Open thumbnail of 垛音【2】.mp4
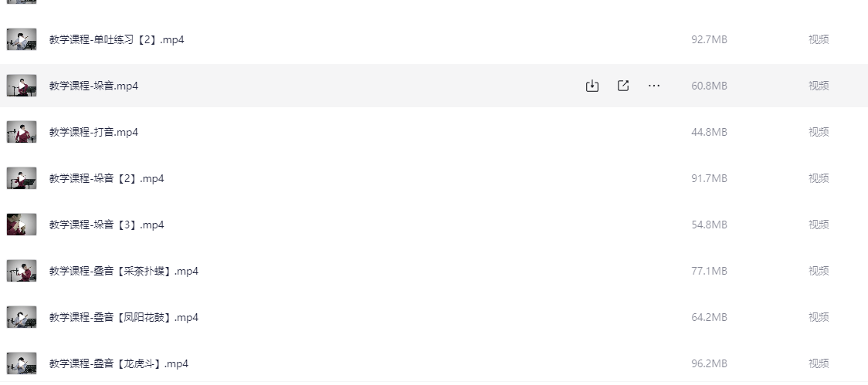 (x=22, y=178)
